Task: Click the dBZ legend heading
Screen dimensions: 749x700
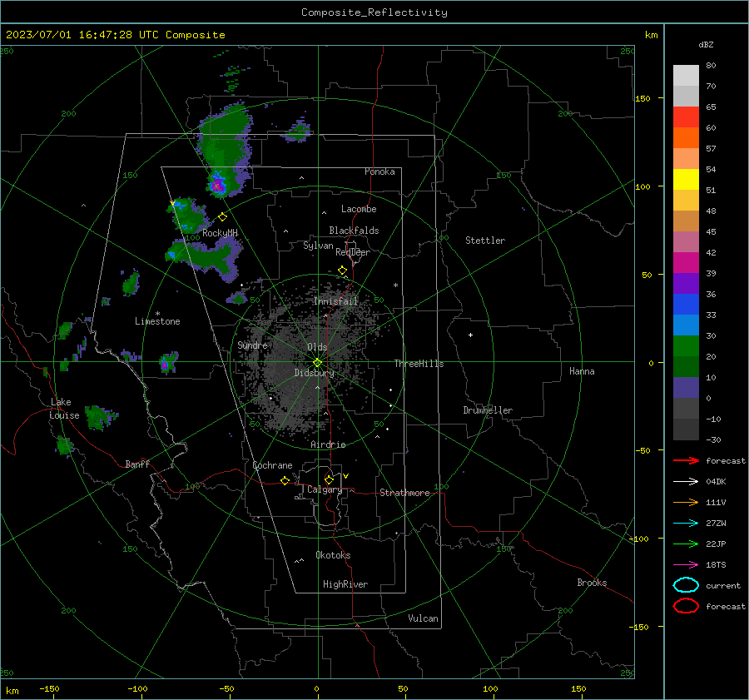Action: click(706, 44)
